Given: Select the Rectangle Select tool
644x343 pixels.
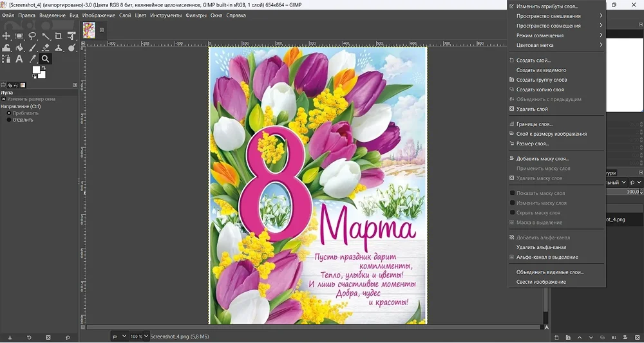Looking at the screenshot, I should (19, 36).
